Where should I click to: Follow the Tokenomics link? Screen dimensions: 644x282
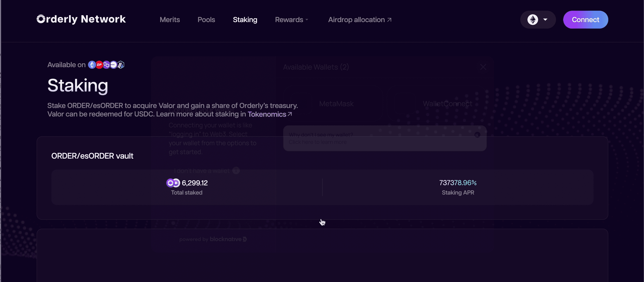tap(270, 114)
